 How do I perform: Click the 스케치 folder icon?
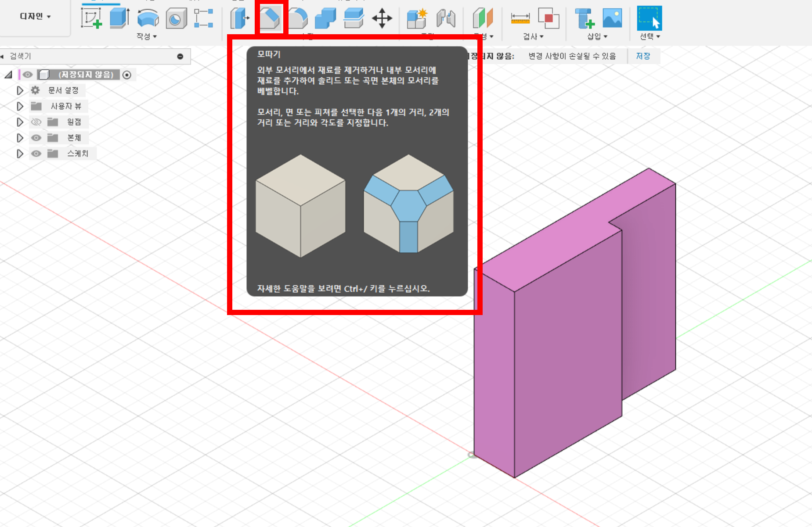tap(53, 154)
